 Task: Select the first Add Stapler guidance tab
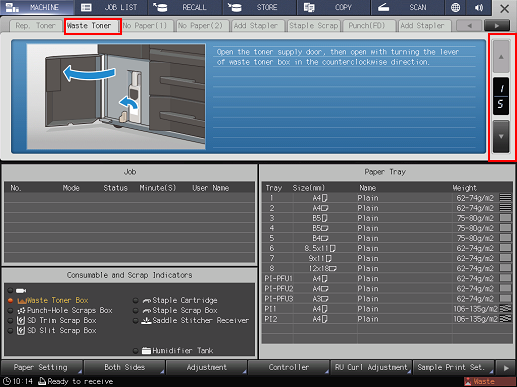click(x=258, y=26)
